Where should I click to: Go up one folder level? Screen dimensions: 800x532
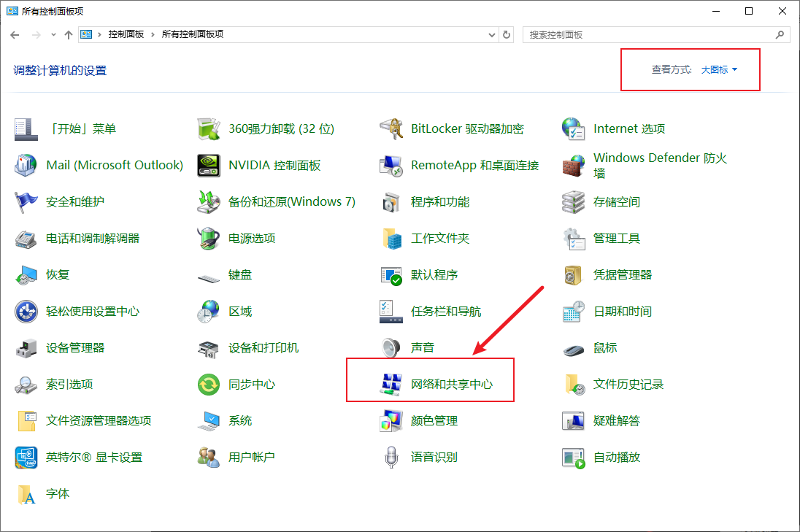[x=69, y=34]
